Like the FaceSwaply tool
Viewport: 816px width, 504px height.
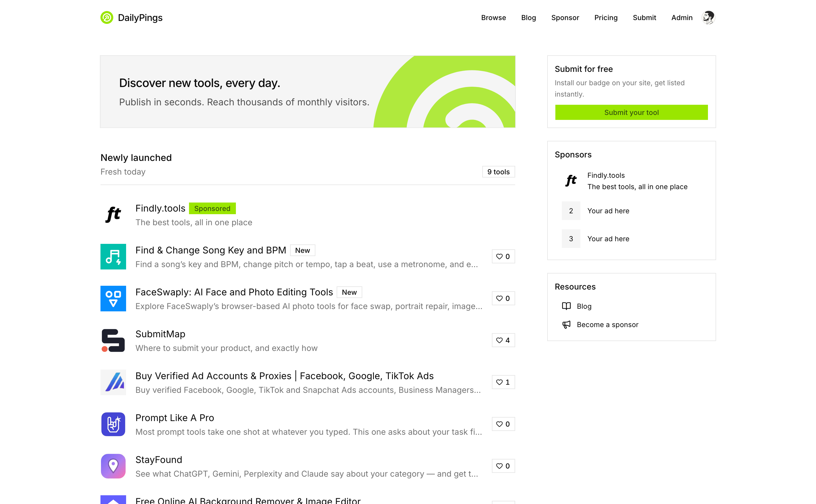click(x=503, y=299)
